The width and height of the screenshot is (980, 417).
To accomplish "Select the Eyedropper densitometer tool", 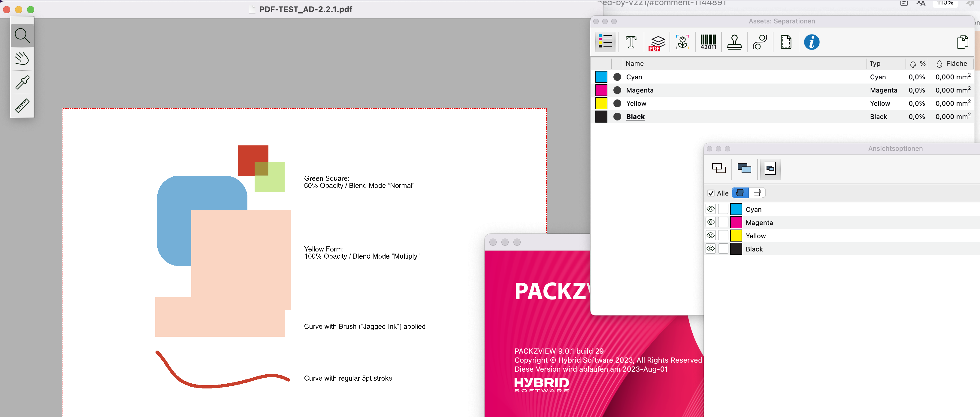I will (x=22, y=82).
